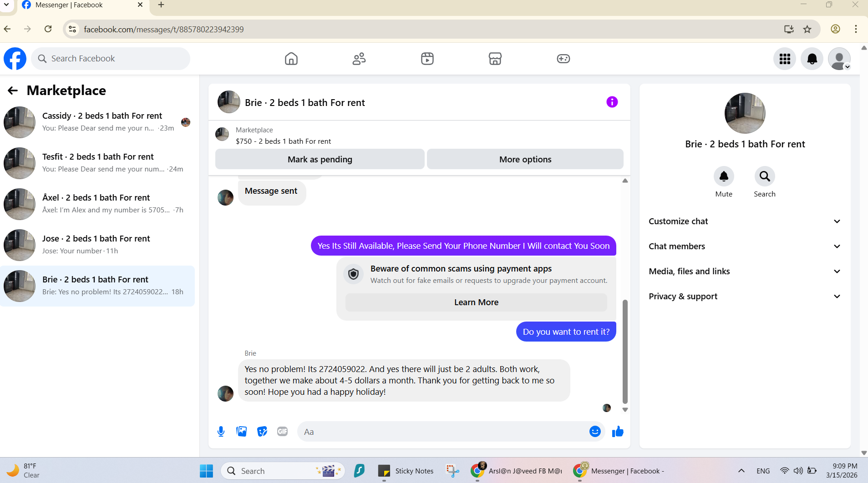This screenshot has width=868, height=483.
Task: Open the taskbar clock showing 9:09 PM
Action: (x=842, y=471)
